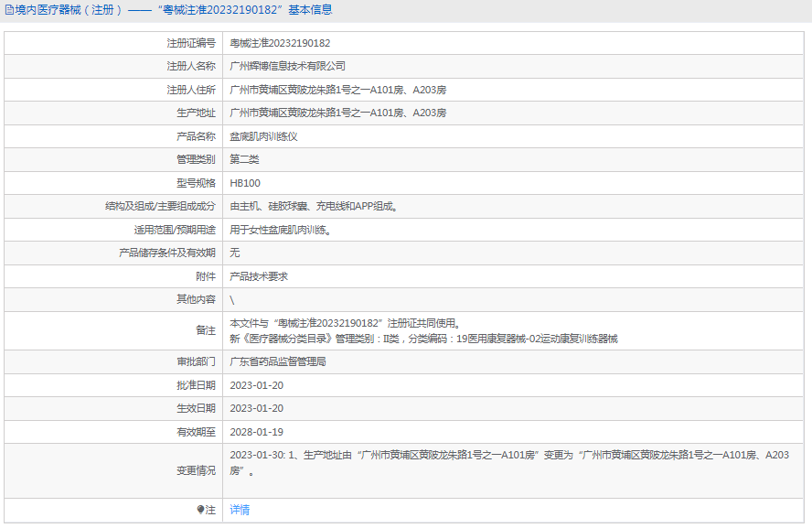Click the 产品名称 label

tap(197, 136)
